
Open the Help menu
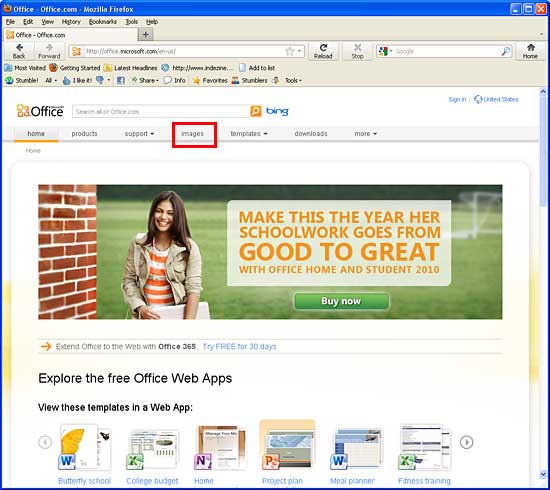(152, 22)
